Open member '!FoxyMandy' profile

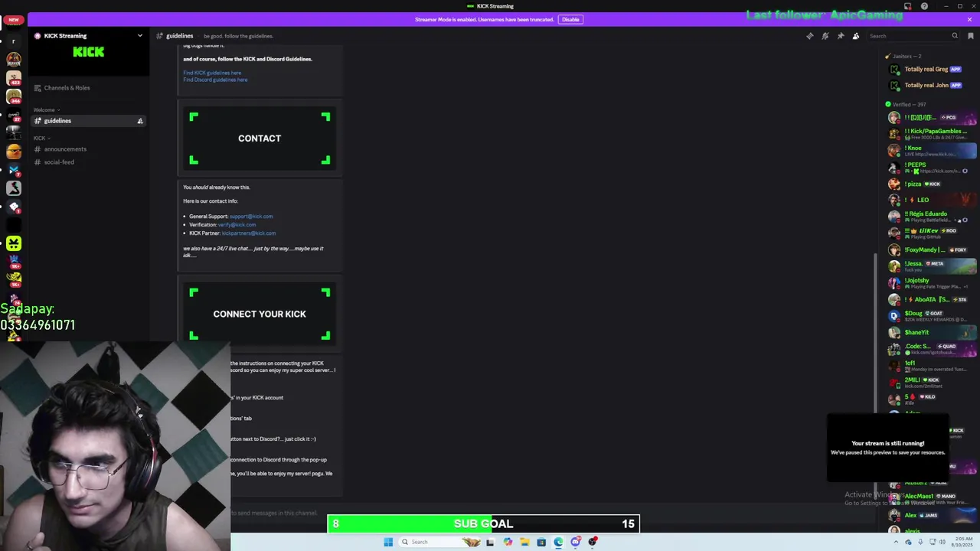tap(930, 249)
